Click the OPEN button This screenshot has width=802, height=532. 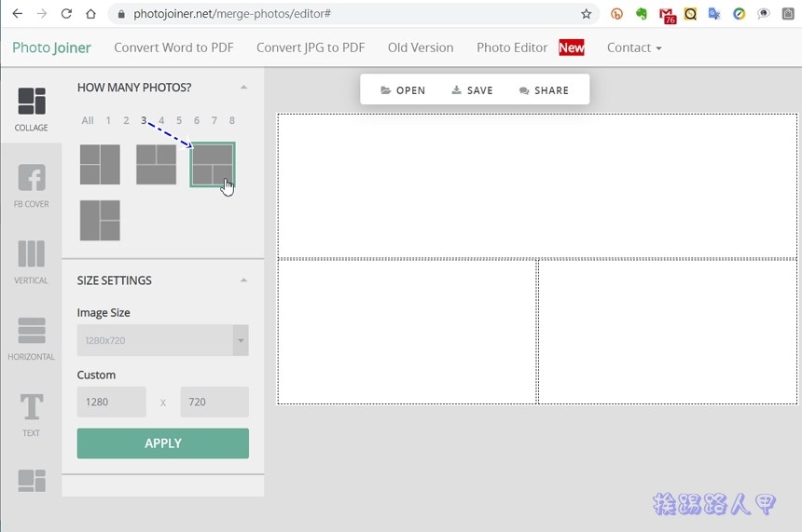(403, 90)
